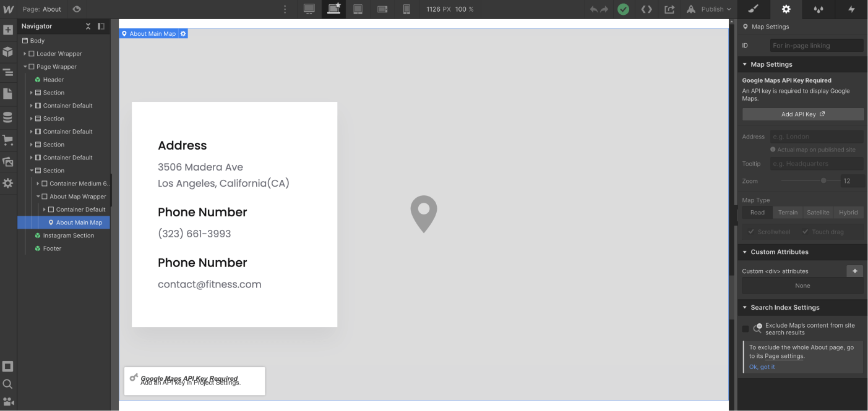
Task: Toggle Exclude Map's content from search results
Action: click(745, 329)
